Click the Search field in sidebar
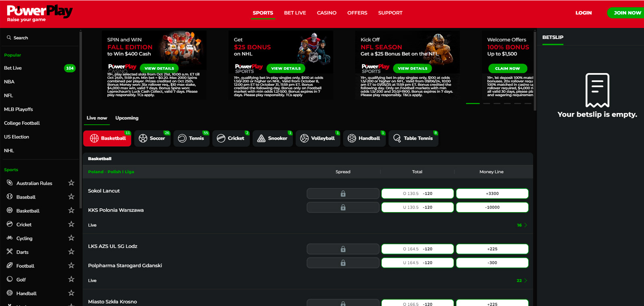 (x=40, y=37)
